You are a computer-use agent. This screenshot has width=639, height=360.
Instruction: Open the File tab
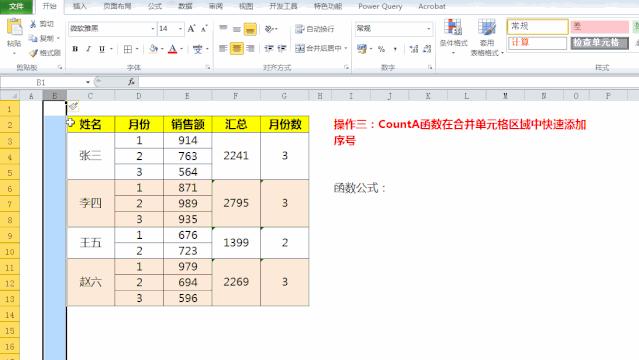[16, 6]
